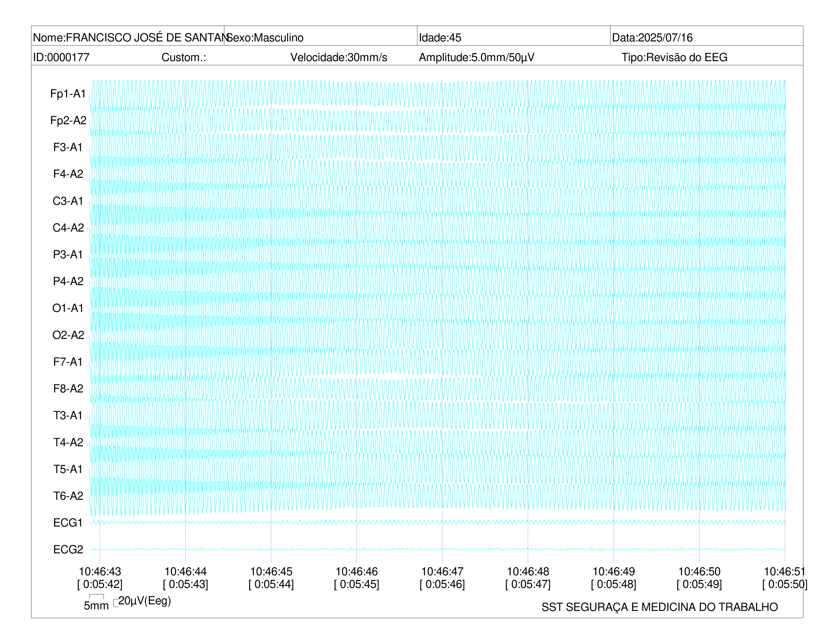Image resolution: width=834 pixels, height=644 pixels.
Task: Select the 10:46:50 time marker
Action: point(699,572)
